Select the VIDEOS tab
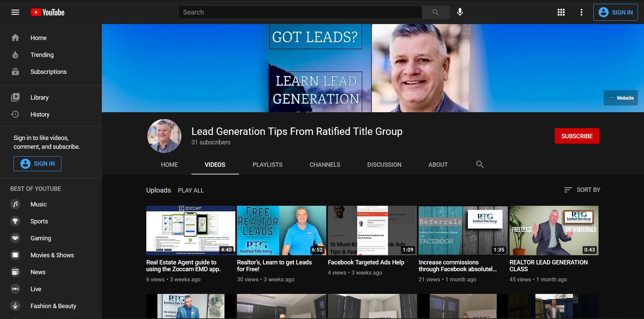 click(215, 165)
